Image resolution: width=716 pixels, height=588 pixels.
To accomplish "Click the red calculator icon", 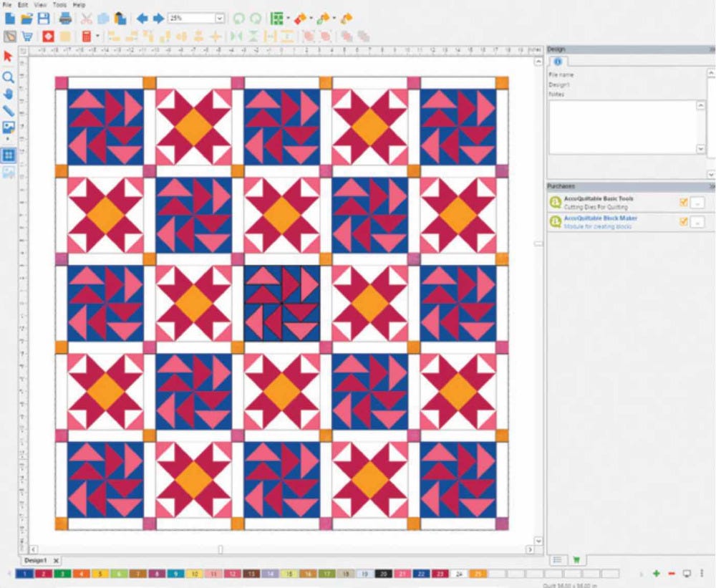I will pyautogui.click(x=87, y=36).
